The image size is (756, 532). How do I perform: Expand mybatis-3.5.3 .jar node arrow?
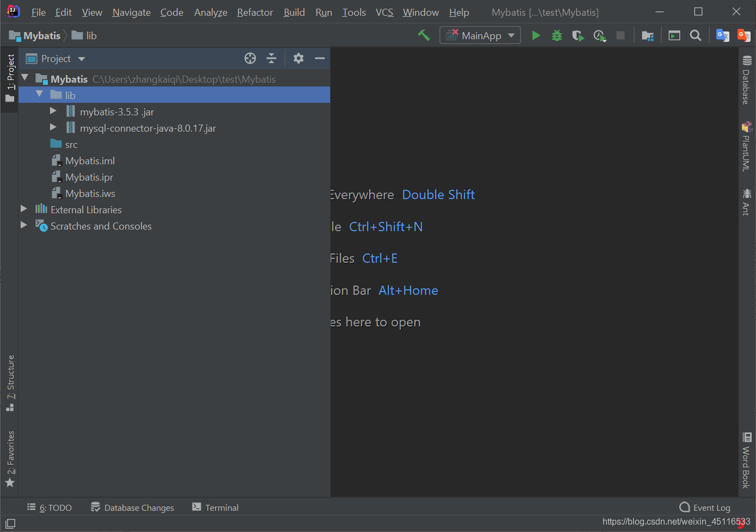coord(53,111)
